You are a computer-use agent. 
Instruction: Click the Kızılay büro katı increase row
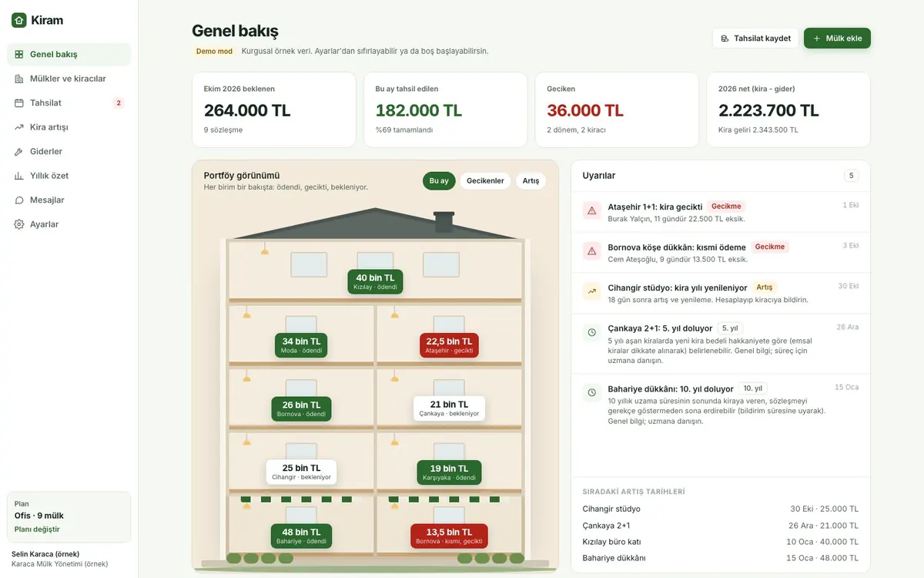pos(721,542)
